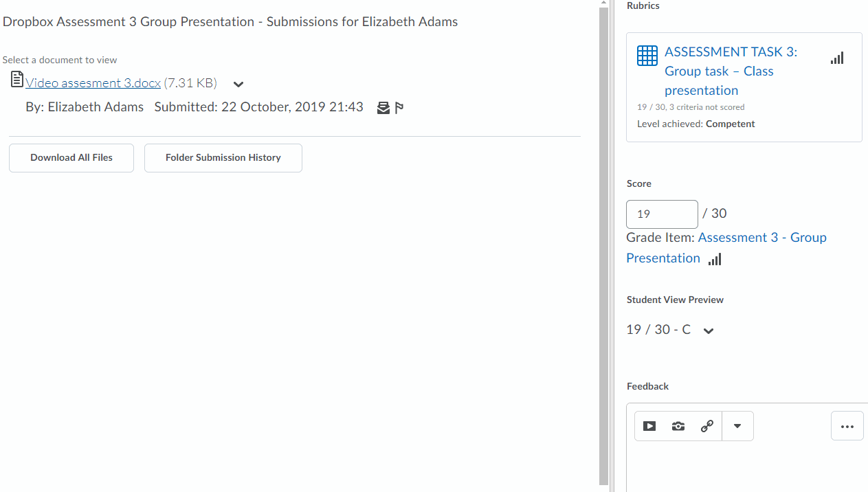
Task: Open the Video assesment 3.docx file link
Action: [93, 83]
